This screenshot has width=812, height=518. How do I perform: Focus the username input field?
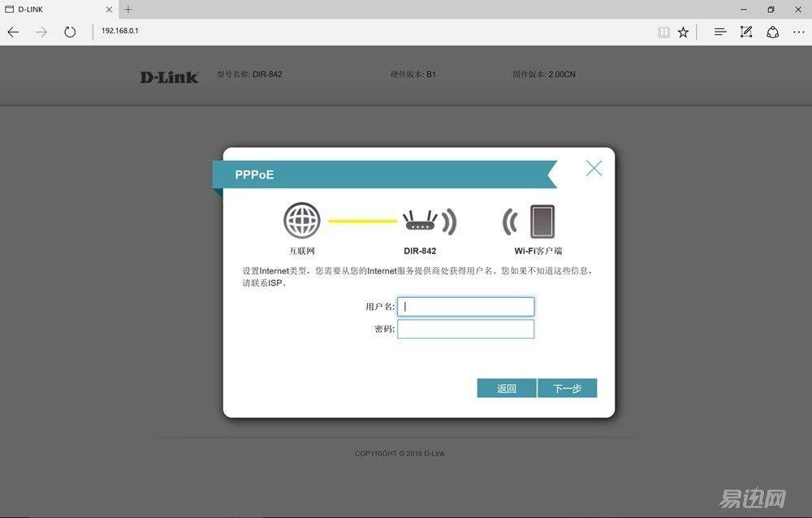465,307
